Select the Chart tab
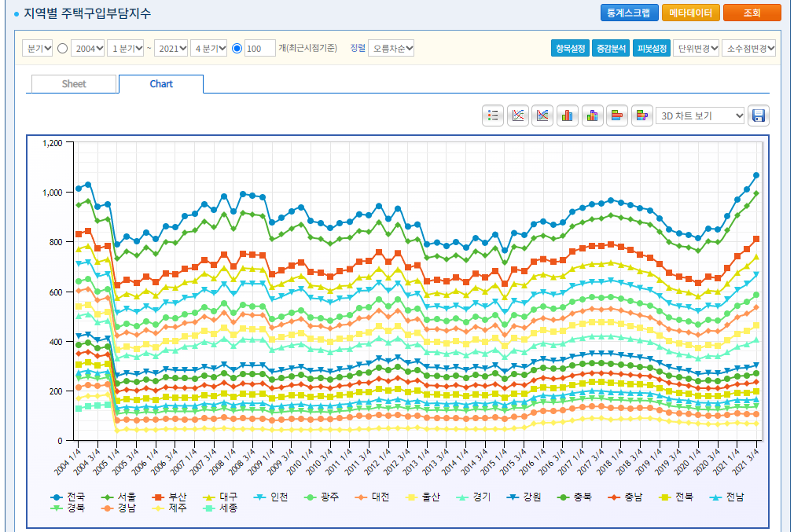Image resolution: width=805 pixels, height=532 pixels. coord(161,84)
